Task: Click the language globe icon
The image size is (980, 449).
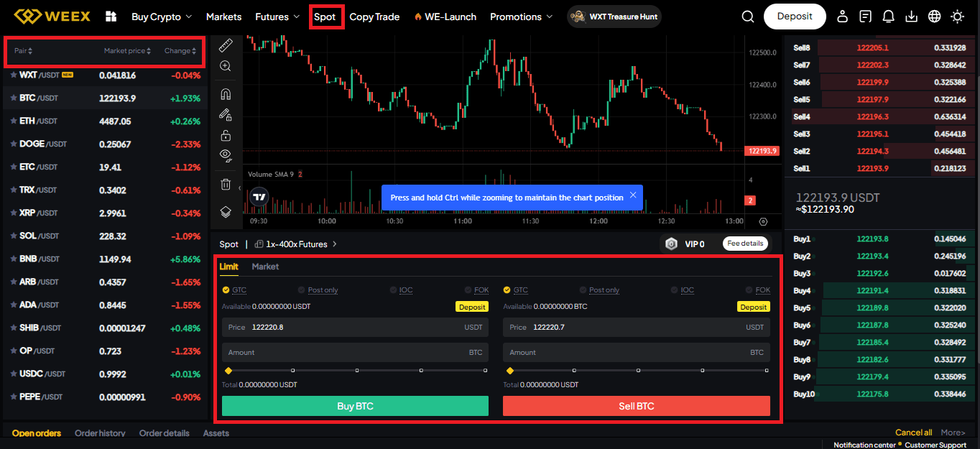Action: pyautogui.click(x=935, y=17)
